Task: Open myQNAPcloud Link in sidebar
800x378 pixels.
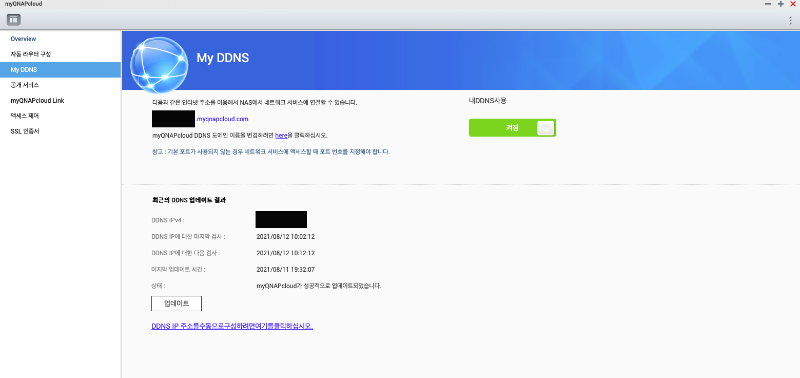Action: tap(37, 100)
